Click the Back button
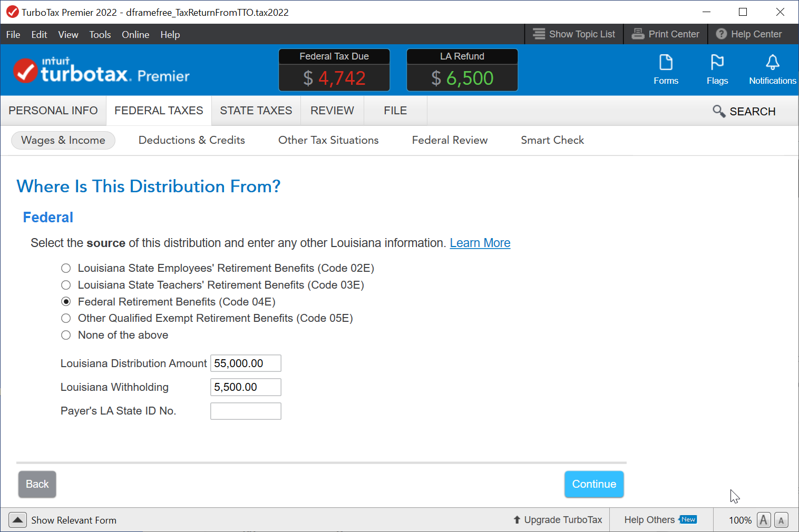The image size is (799, 532). [x=37, y=484]
